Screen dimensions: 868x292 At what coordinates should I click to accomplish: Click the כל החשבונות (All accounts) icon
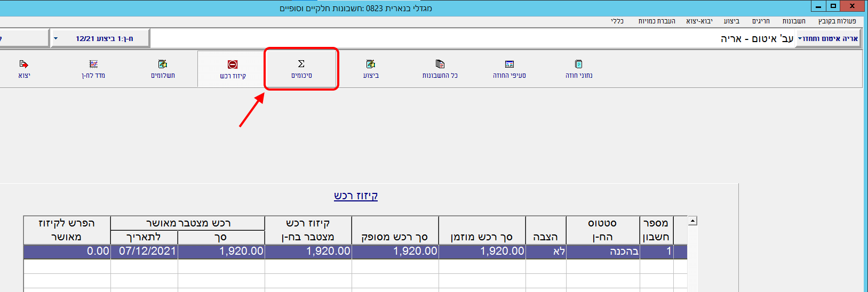(440, 69)
